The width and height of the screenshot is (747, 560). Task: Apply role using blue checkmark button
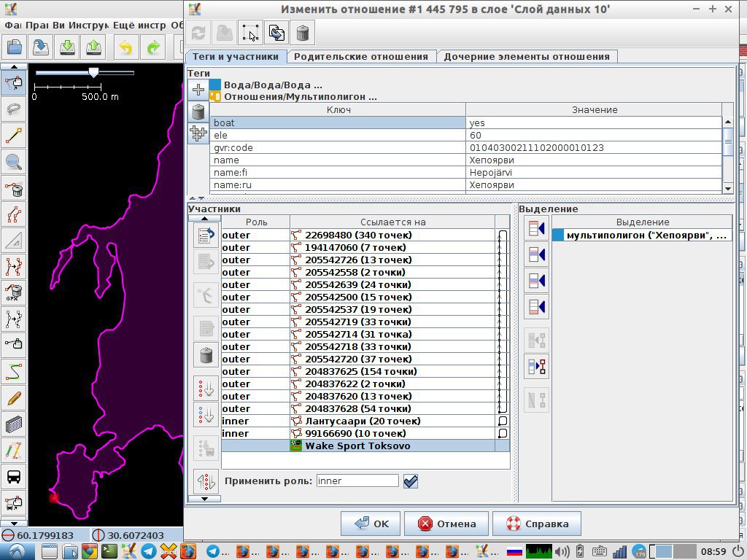coord(410,481)
